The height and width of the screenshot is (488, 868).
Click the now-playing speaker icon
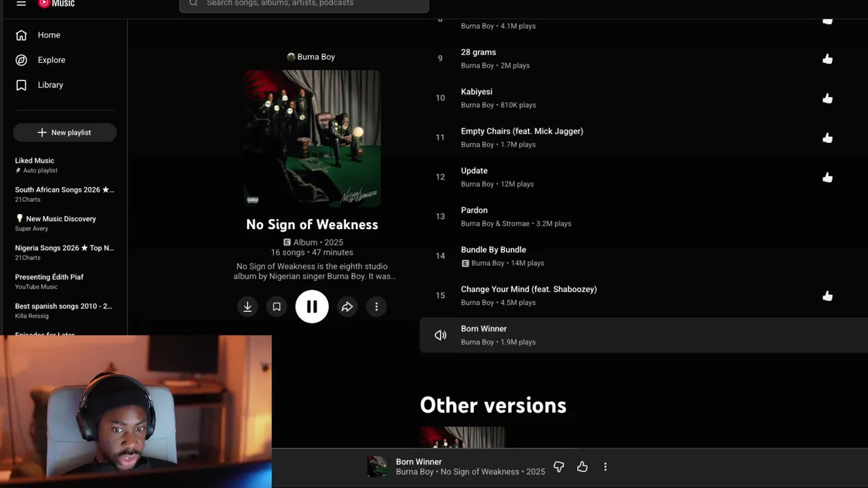click(x=440, y=335)
